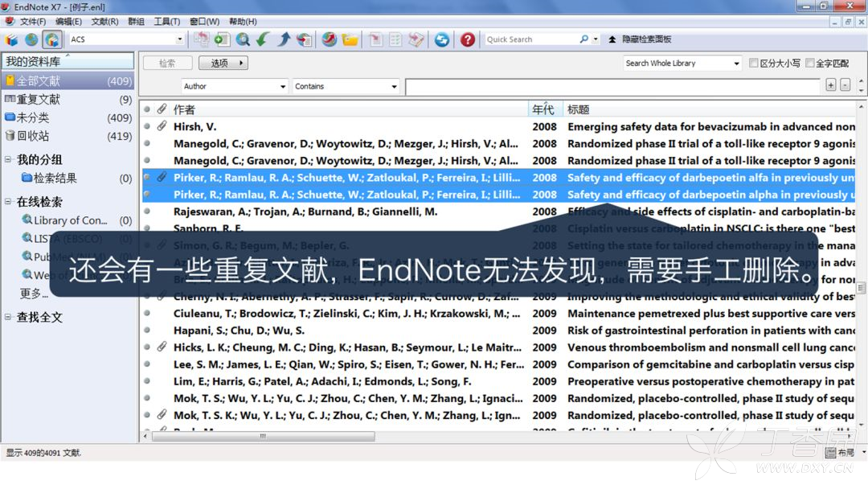Collapse the 我的分组 group set

(8, 159)
